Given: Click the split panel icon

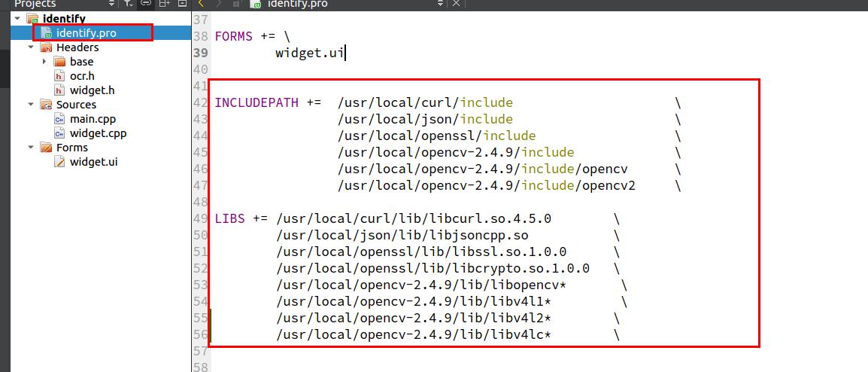Looking at the screenshot, I should [165, 3].
